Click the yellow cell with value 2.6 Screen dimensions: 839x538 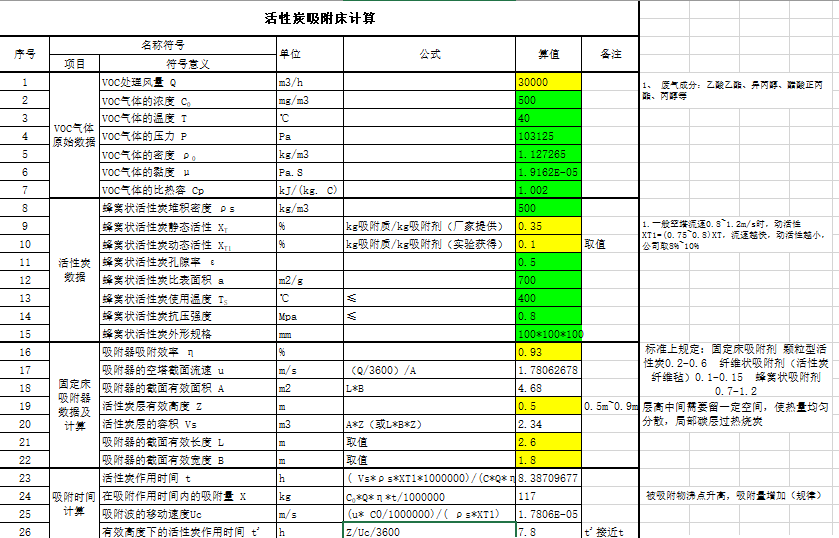548,442
